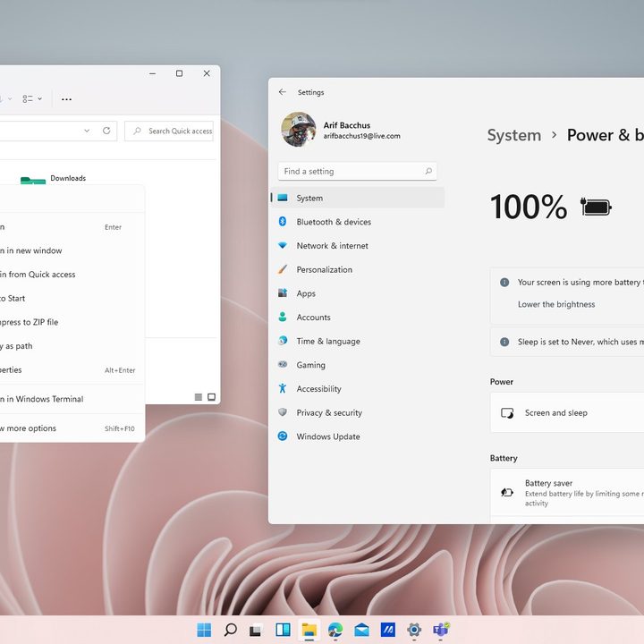644x644 pixels.
Task: Open Personalization settings
Action: [357, 269]
